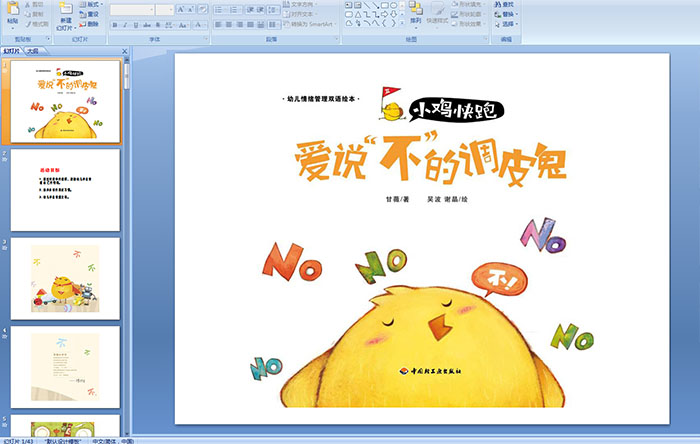The width and height of the screenshot is (700, 444).
Task: Click the Decrease Indent icon
Action: click(x=250, y=10)
